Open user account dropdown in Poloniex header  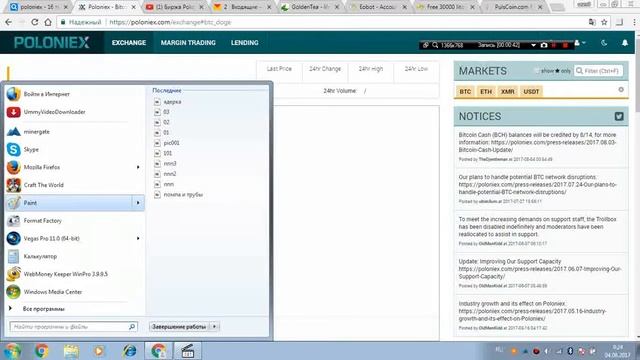(x=580, y=42)
